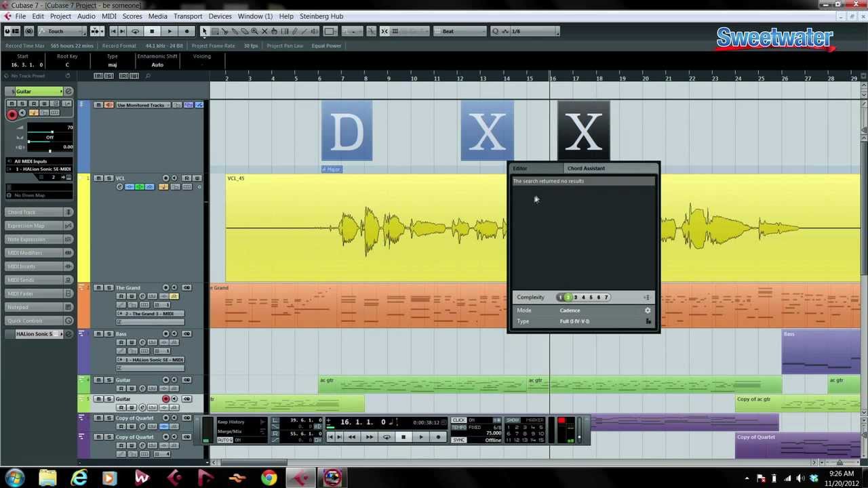The image size is (868, 488).
Task: Select the Range Selection tool
Action: [x=214, y=31]
